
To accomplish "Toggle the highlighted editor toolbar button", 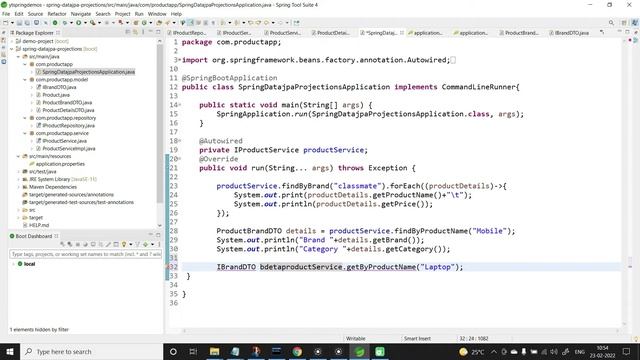I will pyautogui.click(x=190, y=22).
